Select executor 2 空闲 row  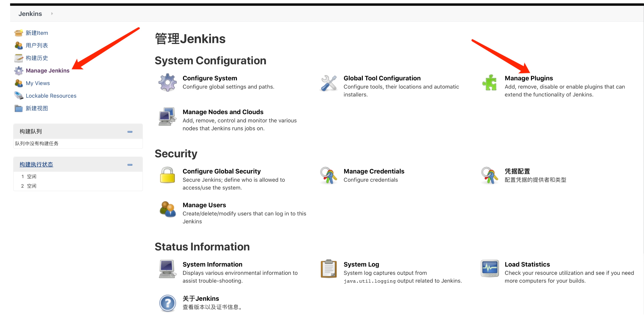coord(78,186)
